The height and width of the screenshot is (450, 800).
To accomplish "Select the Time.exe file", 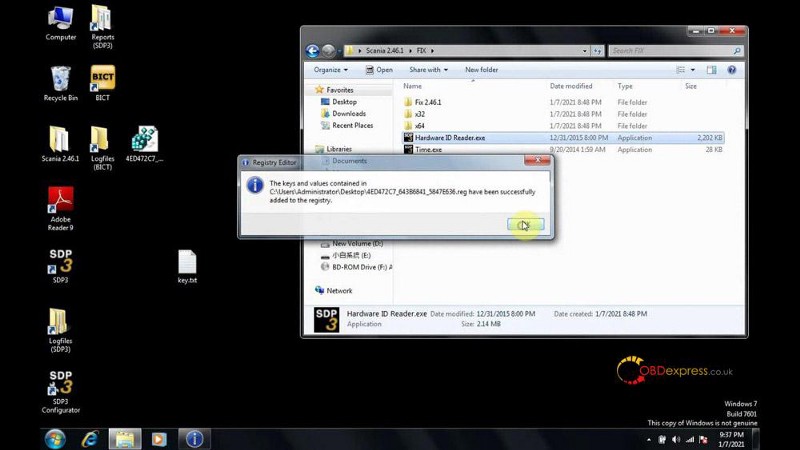I will (563, 149).
